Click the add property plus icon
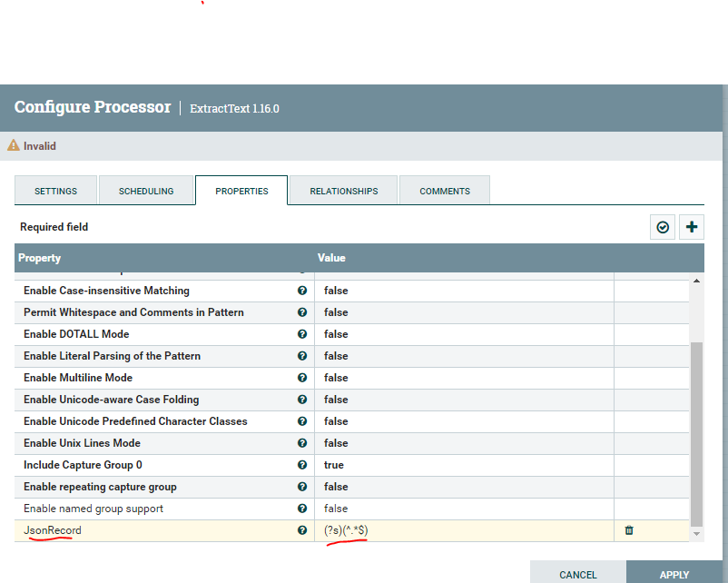This screenshot has height=583, width=728. pos(692,227)
